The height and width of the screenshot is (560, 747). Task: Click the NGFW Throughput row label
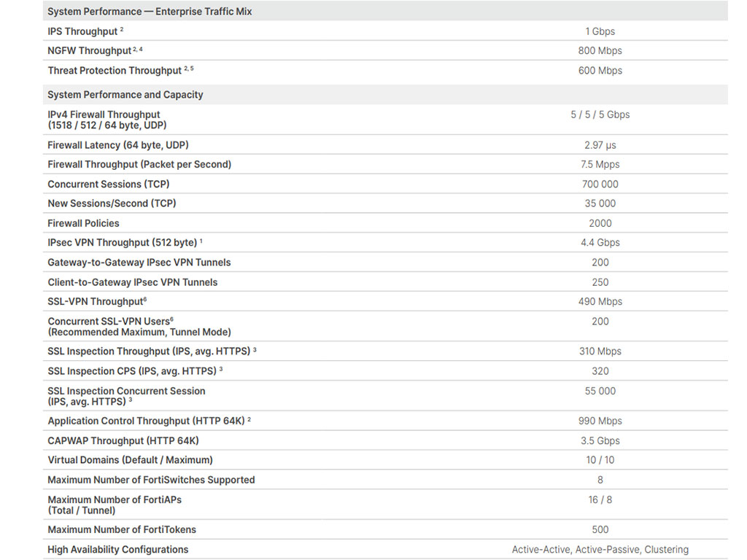coord(90,50)
